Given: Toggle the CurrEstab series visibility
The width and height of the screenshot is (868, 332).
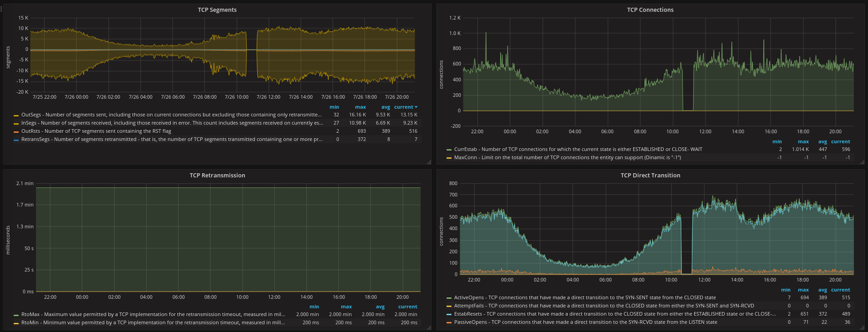Looking at the screenshot, I should (578, 149).
